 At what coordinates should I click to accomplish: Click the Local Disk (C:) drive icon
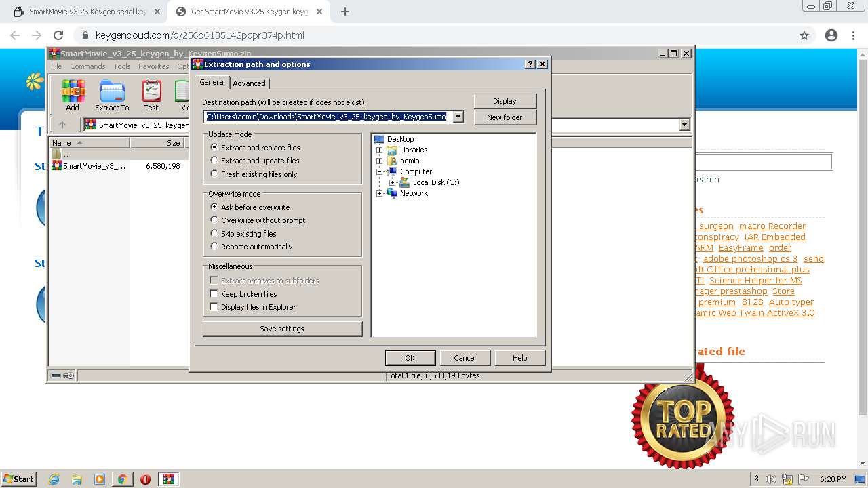pyautogui.click(x=405, y=182)
